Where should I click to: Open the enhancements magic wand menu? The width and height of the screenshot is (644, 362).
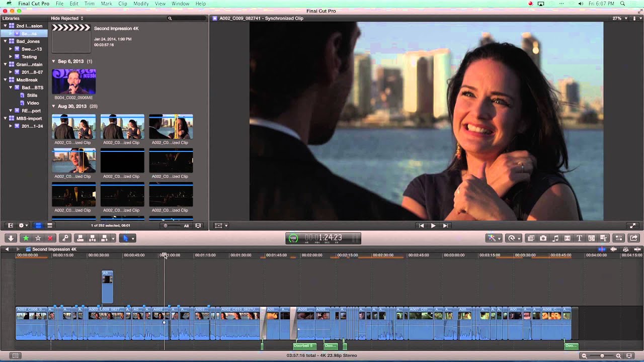494,238
